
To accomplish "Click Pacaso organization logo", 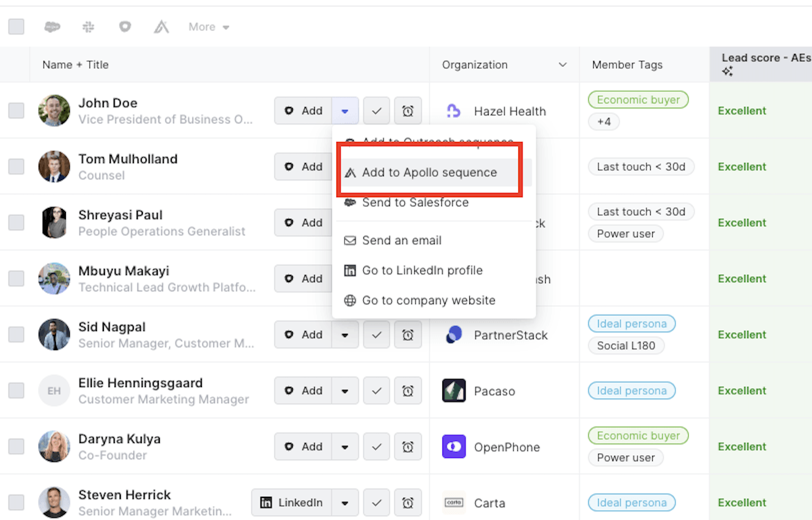I will click(454, 391).
